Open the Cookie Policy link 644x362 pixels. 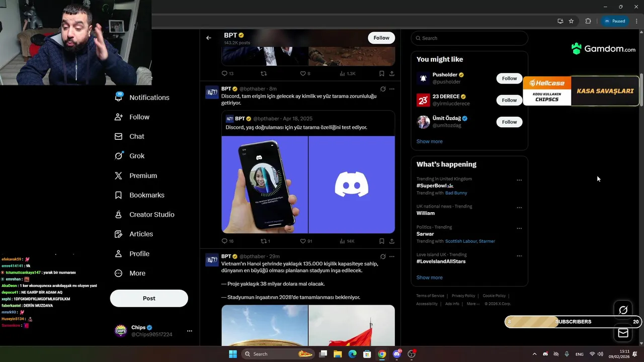tap(494, 296)
